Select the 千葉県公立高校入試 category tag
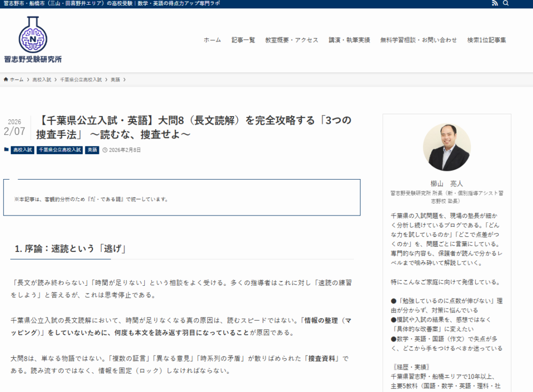 tap(59, 150)
